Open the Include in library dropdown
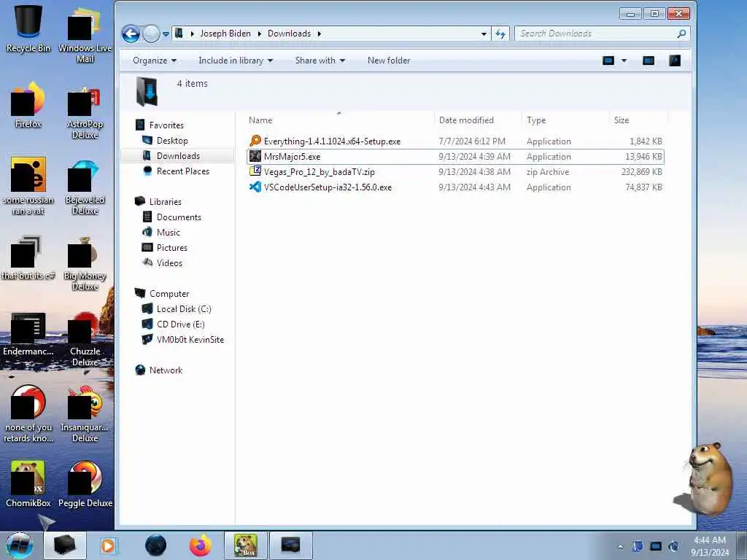Screen dimensions: 747x560 (236, 61)
